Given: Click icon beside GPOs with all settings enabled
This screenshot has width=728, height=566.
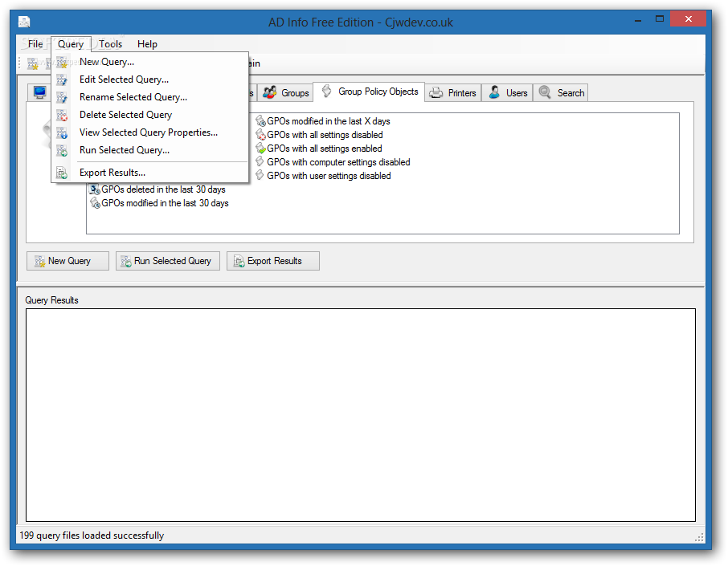Looking at the screenshot, I should coord(260,149).
